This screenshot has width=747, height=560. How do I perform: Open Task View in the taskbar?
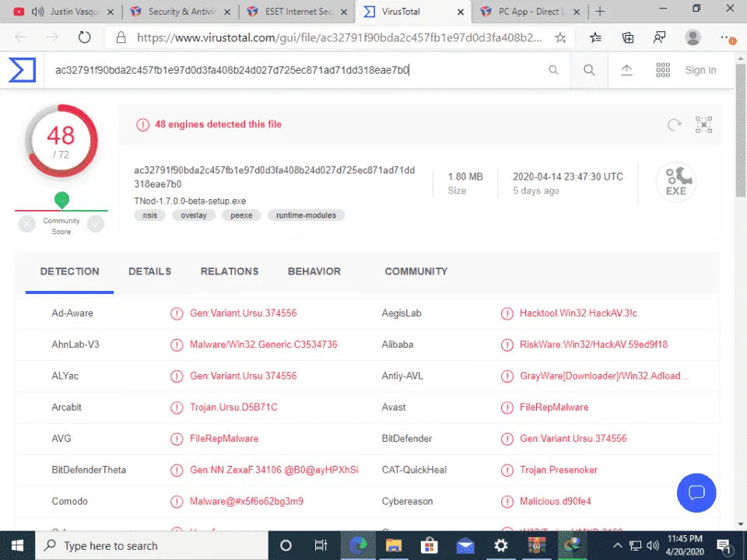pyautogui.click(x=321, y=546)
